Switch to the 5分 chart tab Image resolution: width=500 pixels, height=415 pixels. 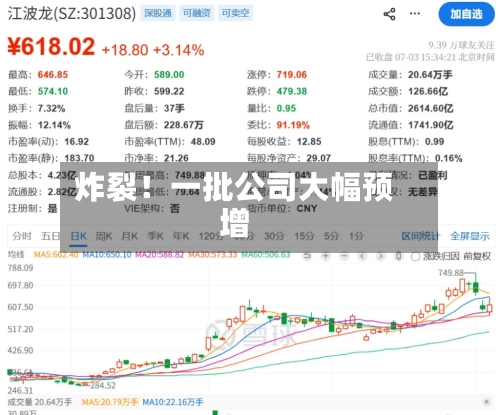pyautogui.click(x=331, y=236)
